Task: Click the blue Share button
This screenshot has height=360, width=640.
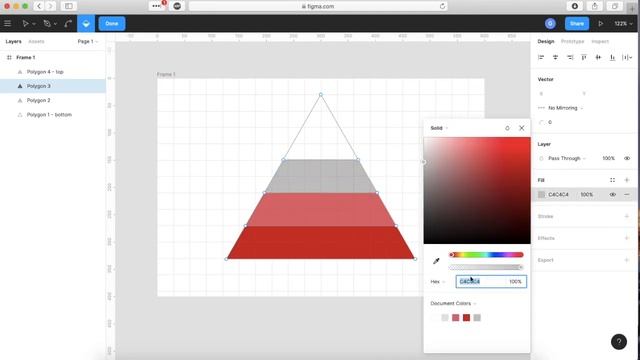Action: tap(577, 24)
